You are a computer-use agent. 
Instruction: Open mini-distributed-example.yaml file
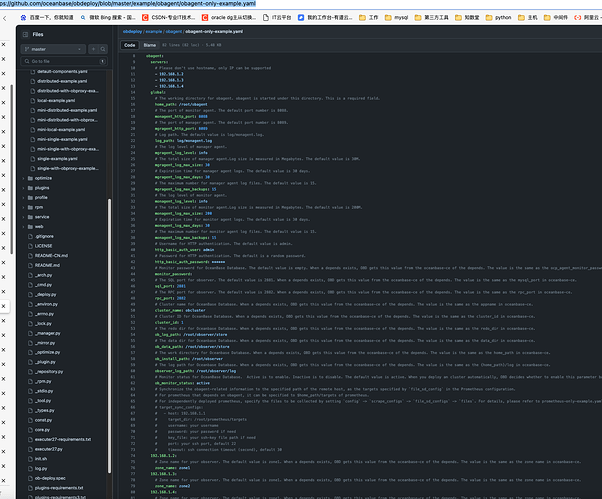tap(67, 110)
